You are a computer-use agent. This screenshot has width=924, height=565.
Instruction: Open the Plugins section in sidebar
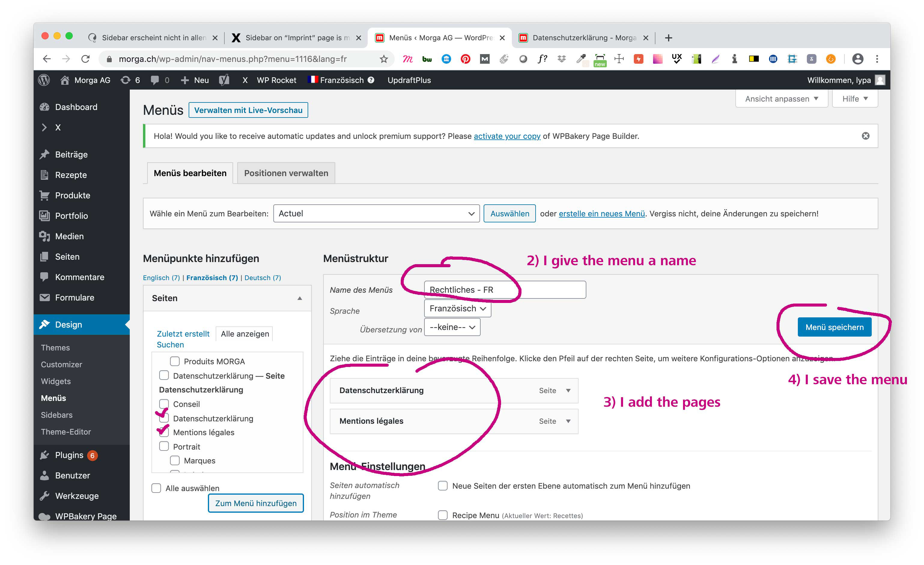(x=69, y=455)
